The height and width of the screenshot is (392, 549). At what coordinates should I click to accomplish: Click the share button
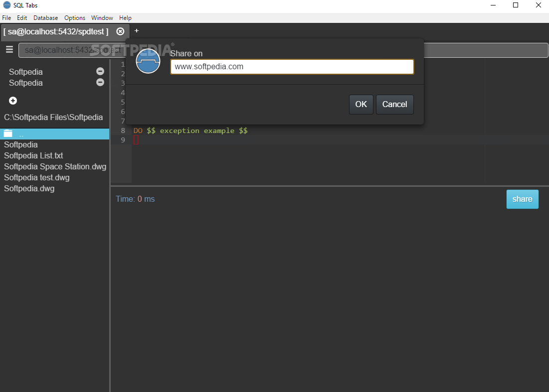pyautogui.click(x=522, y=199)
